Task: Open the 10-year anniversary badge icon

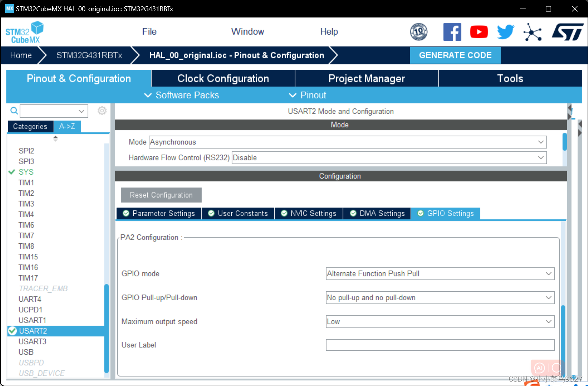Action: [x=419, y=32]
